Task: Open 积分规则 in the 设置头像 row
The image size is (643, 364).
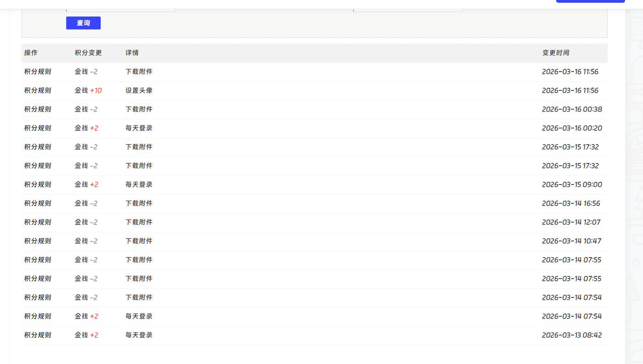Action: [38, 90]
